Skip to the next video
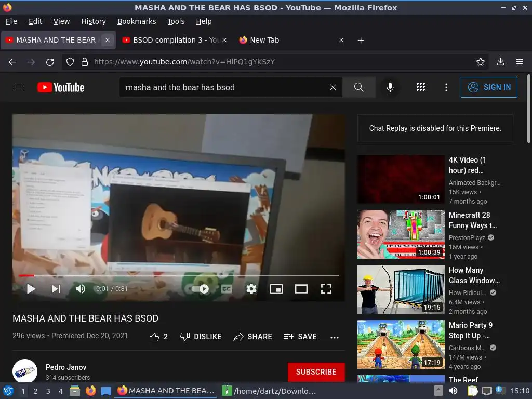Screen dimensions: 532x399 point(56,289)
